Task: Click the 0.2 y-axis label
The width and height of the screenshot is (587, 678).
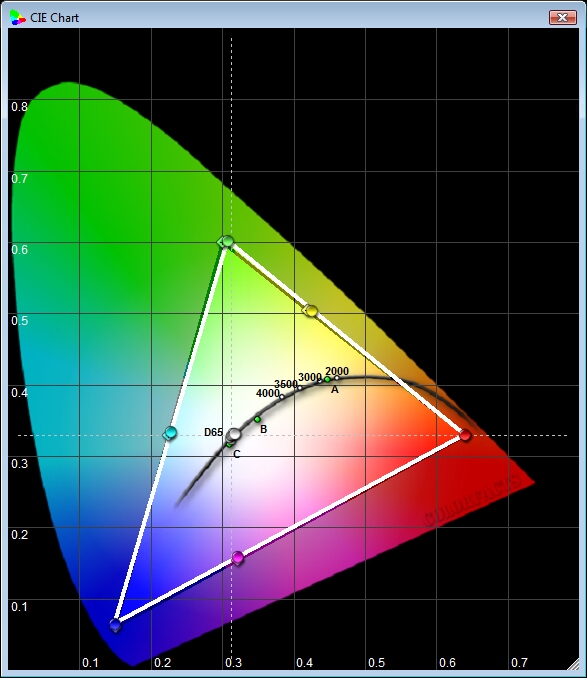Action: pos(19,535)
